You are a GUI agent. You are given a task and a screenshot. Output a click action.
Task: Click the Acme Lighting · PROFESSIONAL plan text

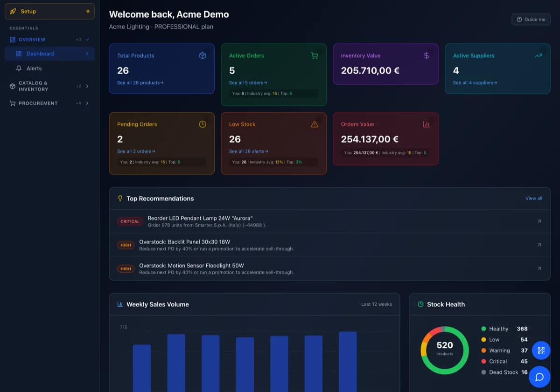point(161,27)
